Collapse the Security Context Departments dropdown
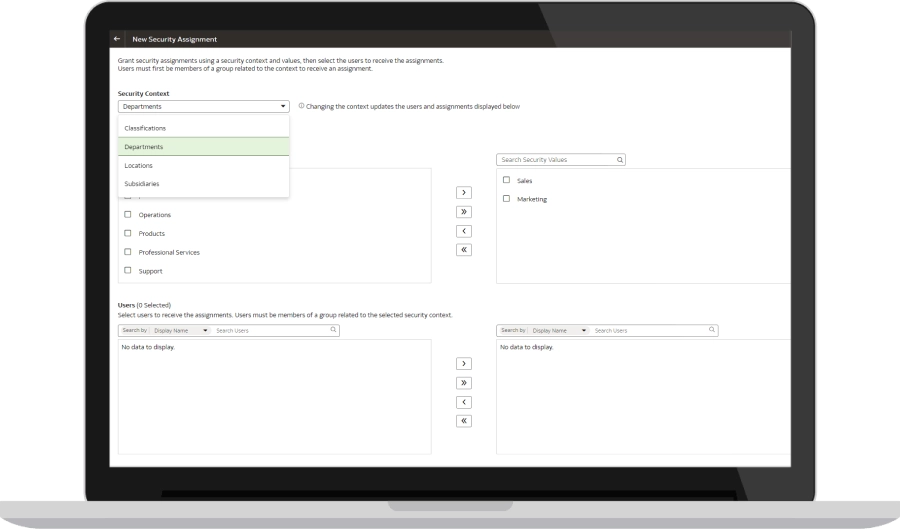This screenshot has height=529, width=900. 283,106
